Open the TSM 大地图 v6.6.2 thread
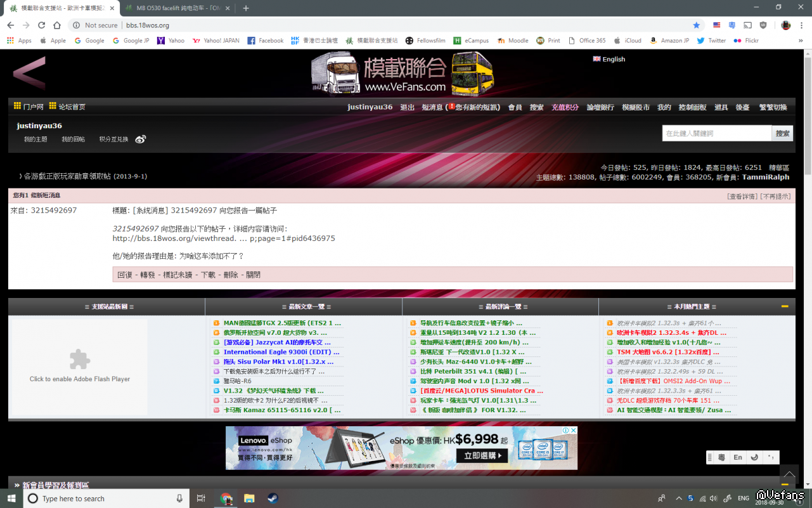 [x=668, y=352]
